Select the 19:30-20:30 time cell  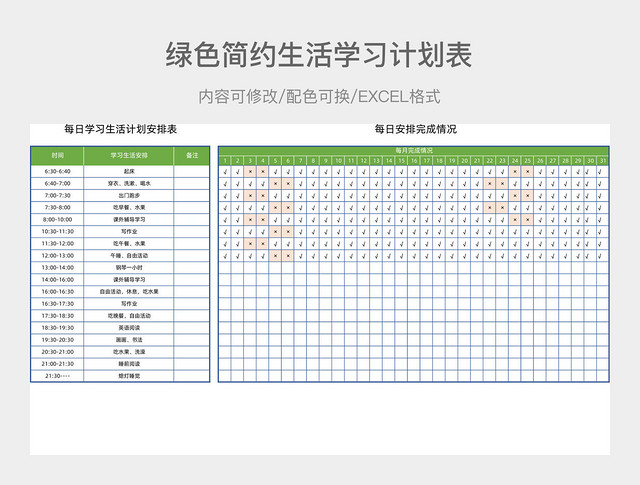(x=57, y=340)
